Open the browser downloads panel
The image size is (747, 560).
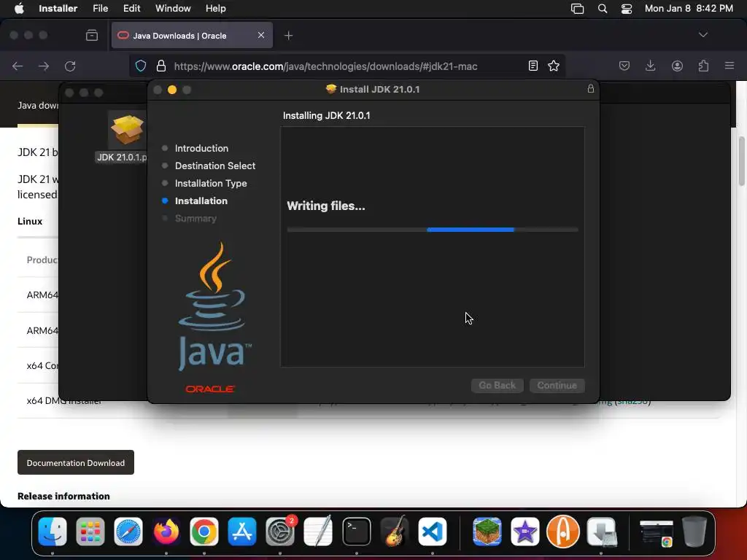click(650, 66)
